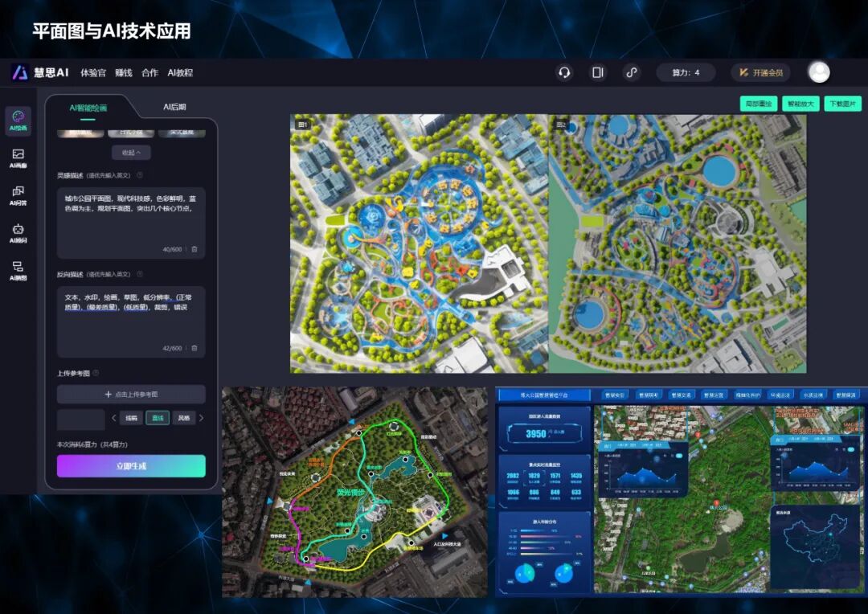Click help icon next to 反向描述
Image resolution: width=868 pixels, height=614 pixels.
click(140, 274)
